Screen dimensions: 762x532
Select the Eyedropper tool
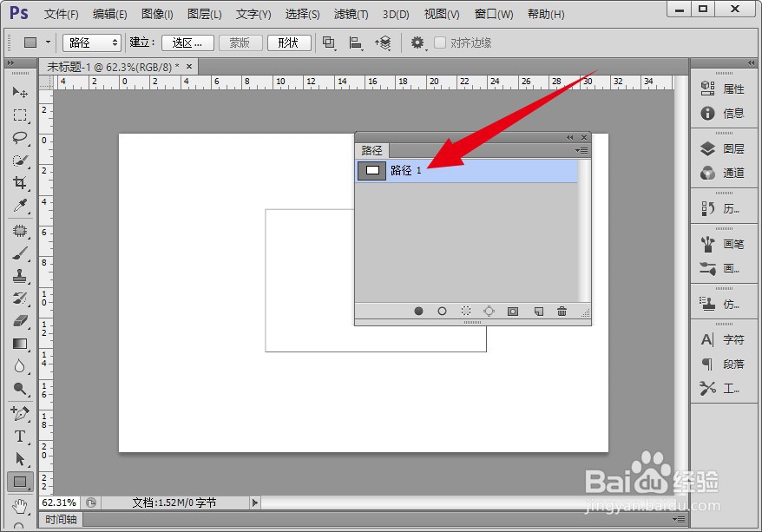(x=20, y=206)
